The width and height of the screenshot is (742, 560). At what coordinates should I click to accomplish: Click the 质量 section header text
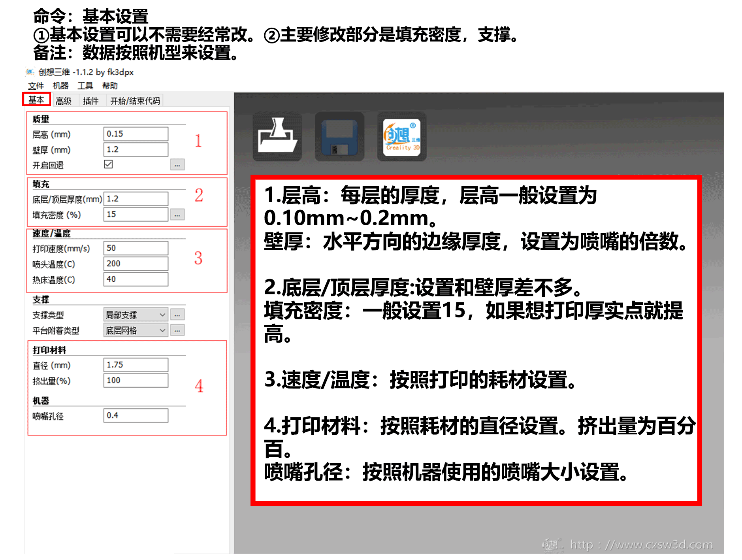pos(41,119)
